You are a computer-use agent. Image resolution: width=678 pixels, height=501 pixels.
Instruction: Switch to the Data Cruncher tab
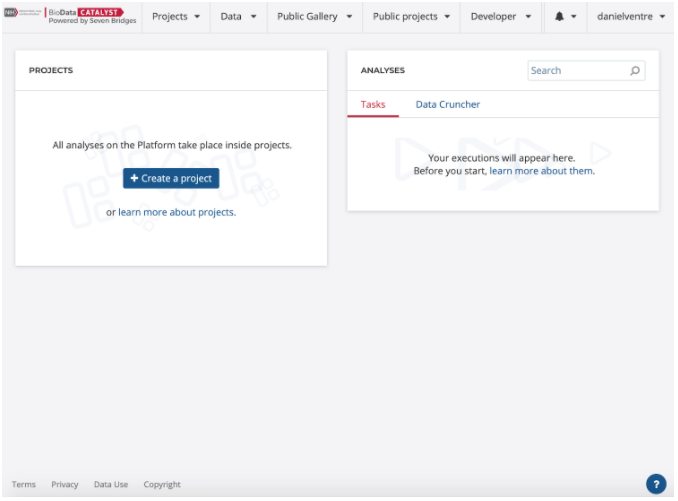point(448,105)
